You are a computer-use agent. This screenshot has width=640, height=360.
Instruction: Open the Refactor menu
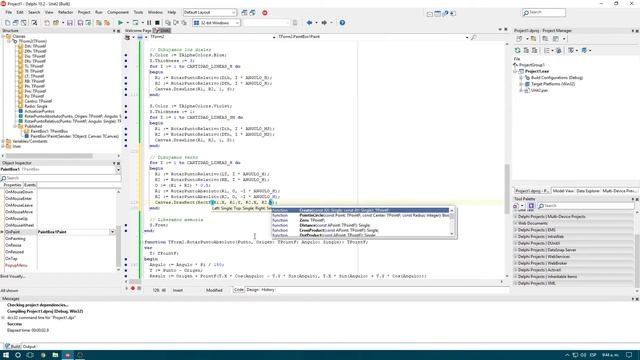[x=65, y=13]
